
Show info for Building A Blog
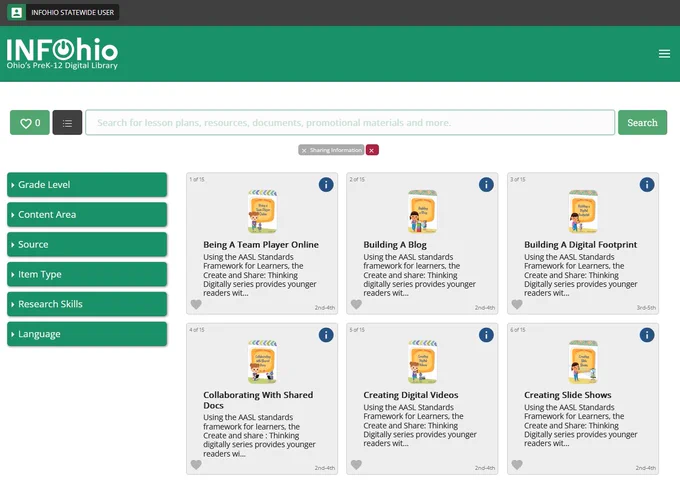click(x=486, y=184)
